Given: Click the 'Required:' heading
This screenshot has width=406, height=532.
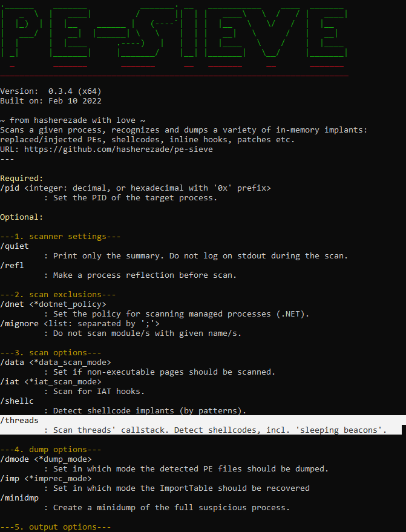Looking at the screenshot, I should (x=22, y=178).
